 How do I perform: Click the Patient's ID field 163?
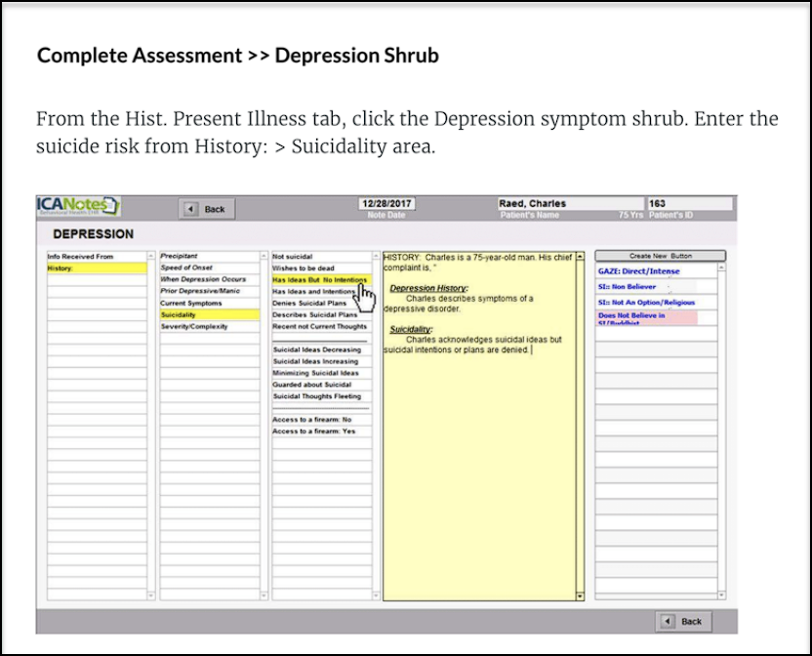tap(690, 204)
